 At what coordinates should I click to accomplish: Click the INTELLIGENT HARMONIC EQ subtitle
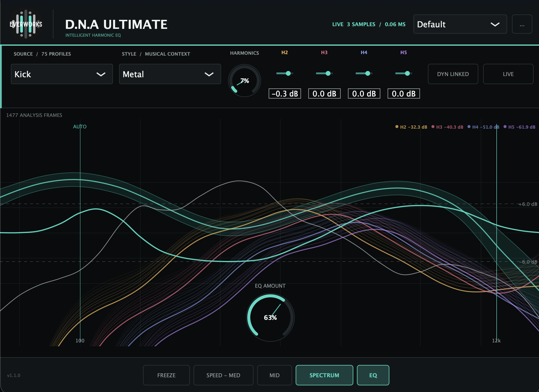click(x=93, y=35)
